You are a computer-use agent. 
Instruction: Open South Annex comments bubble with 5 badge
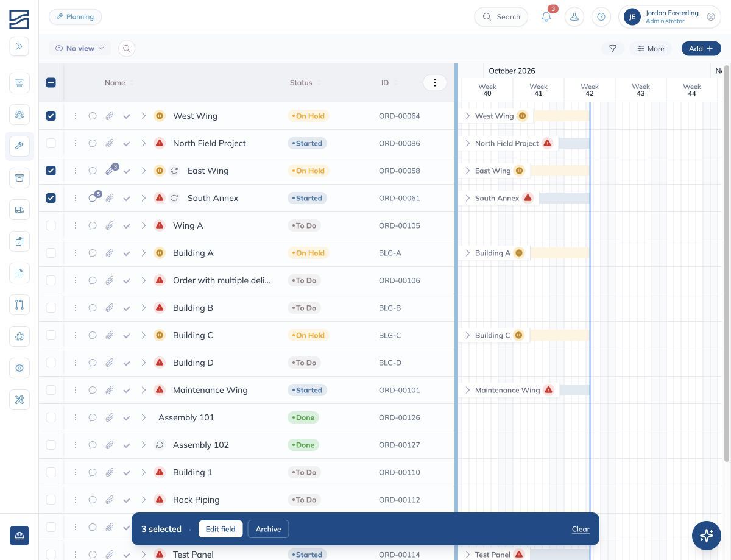[x=93, y=198]
